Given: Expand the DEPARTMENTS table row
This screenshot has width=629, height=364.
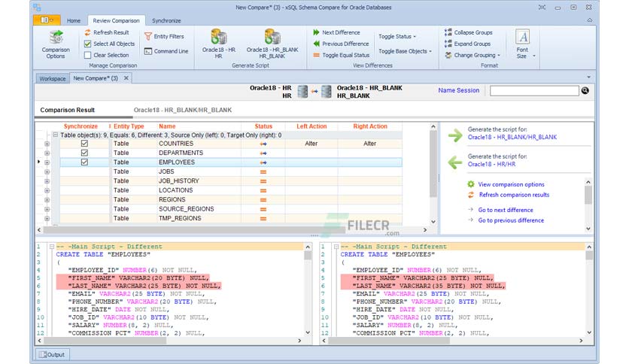Looking at the screenshot, I should [47, 153].
